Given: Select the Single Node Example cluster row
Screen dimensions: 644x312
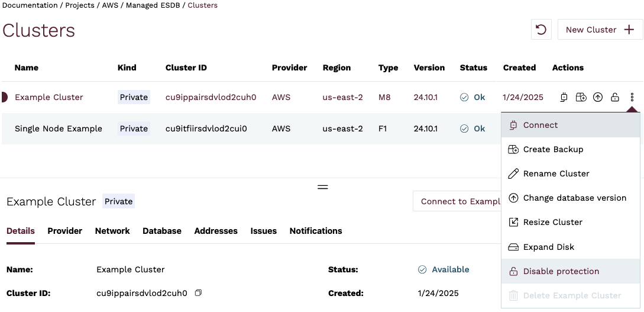Looking at the screenshot, I should (59, 128).
